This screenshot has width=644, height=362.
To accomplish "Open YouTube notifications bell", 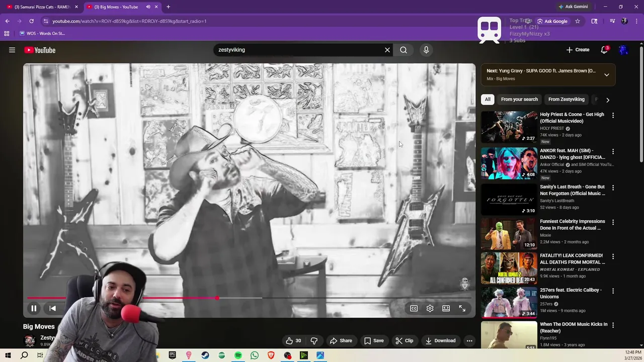I will point(604,50).
